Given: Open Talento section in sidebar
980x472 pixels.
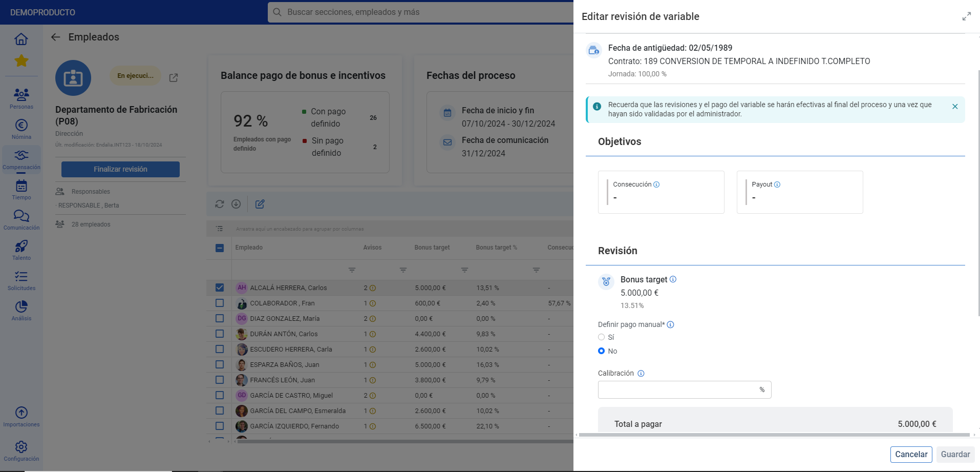Looking at the screenshot, I should tap(21, 250).
